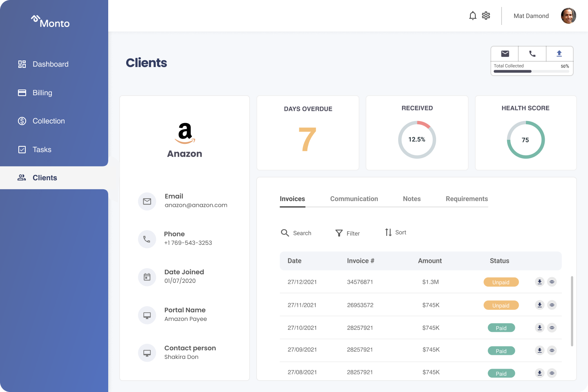Click the Filter label
The height and width of the screenshot is (392, 588).
[x=353, y=233]
